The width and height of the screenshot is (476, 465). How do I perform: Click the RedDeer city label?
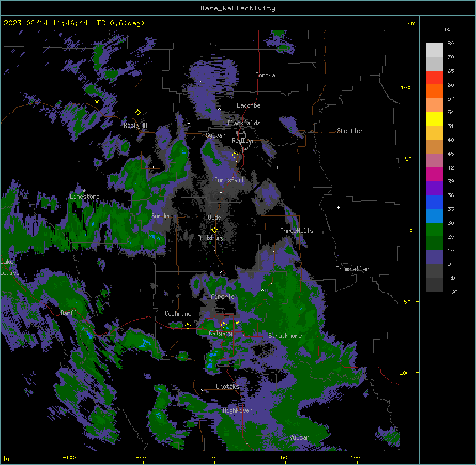coord(243,141)
